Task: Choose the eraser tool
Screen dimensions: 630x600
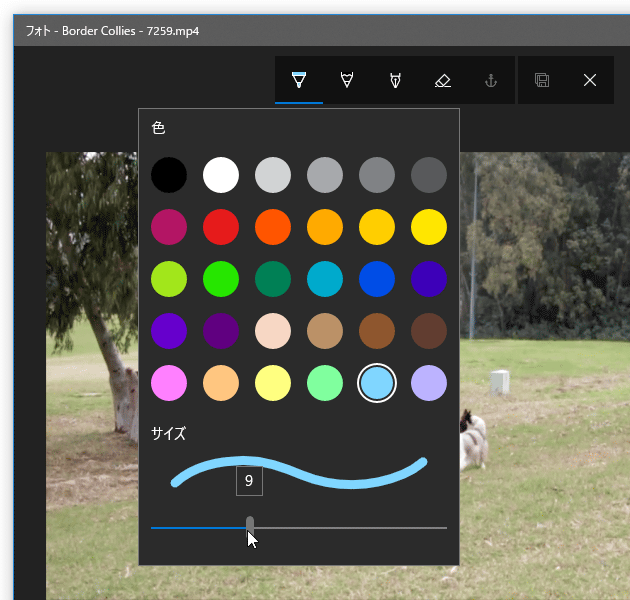Action: [443, 80]
